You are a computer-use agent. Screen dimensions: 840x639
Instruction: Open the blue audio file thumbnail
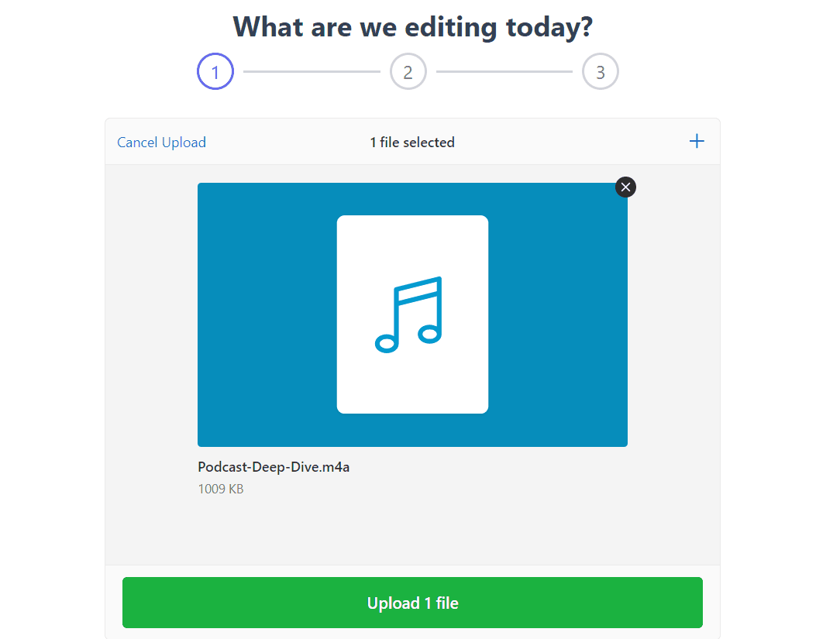[412, 315]
